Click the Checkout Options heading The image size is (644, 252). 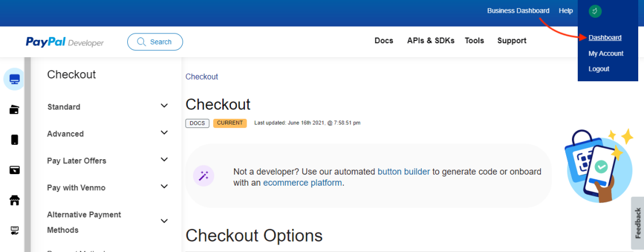click(x=254, y=236)
